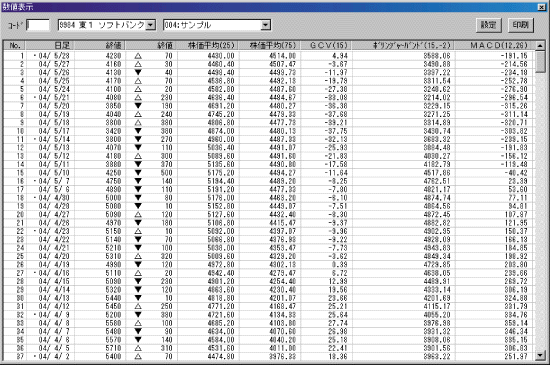Click the 株価平均(75) column header
Screen dimensions: 550x365
[x=269, y=46]
